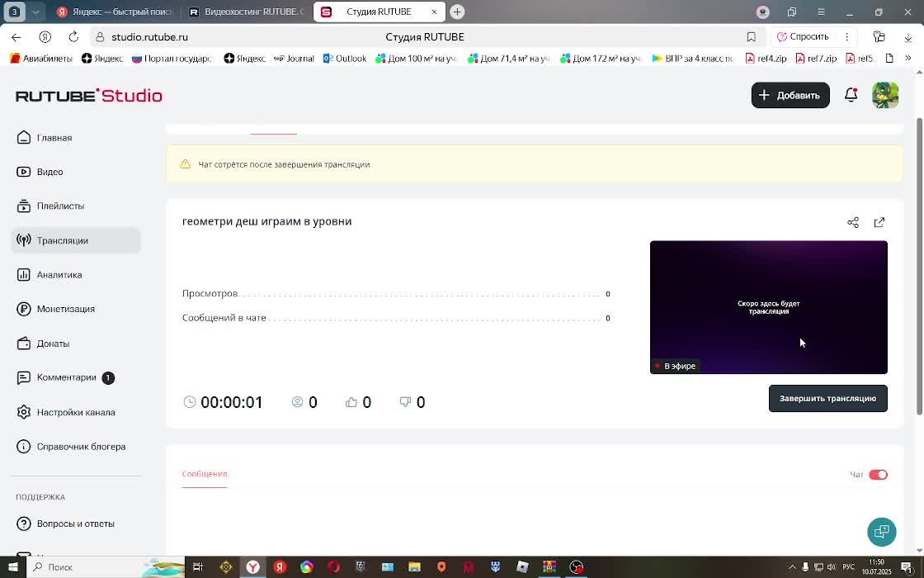The image size is (924, 578).
Task: Click the taskbar search box Поиск
Action: (106, 566)
